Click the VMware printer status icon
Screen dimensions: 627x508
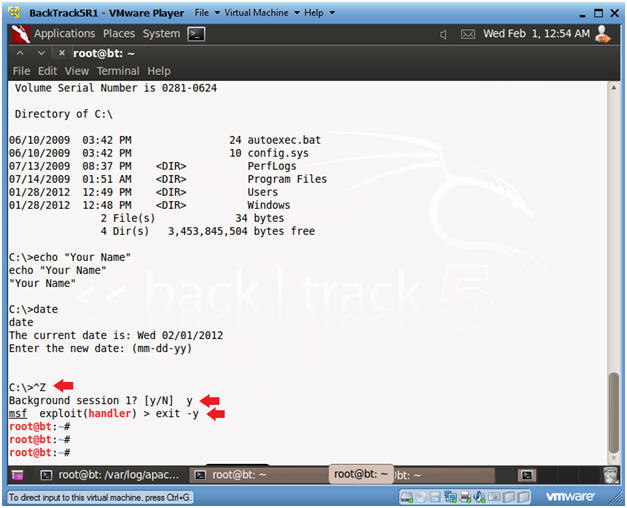click(465, 497)
